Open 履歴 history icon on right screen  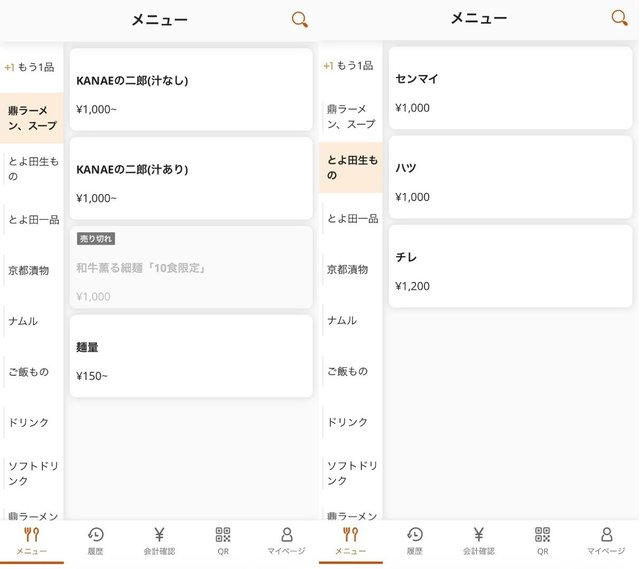point(414,541)
